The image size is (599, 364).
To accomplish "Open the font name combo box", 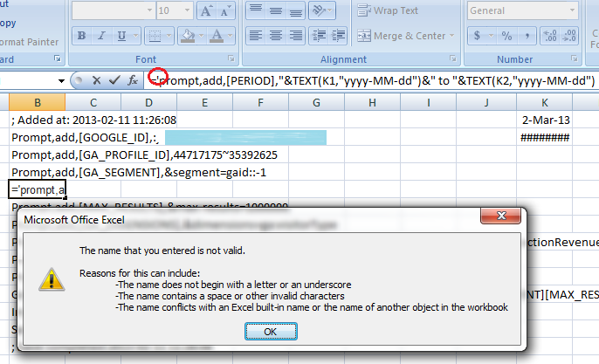I will 114,10.
